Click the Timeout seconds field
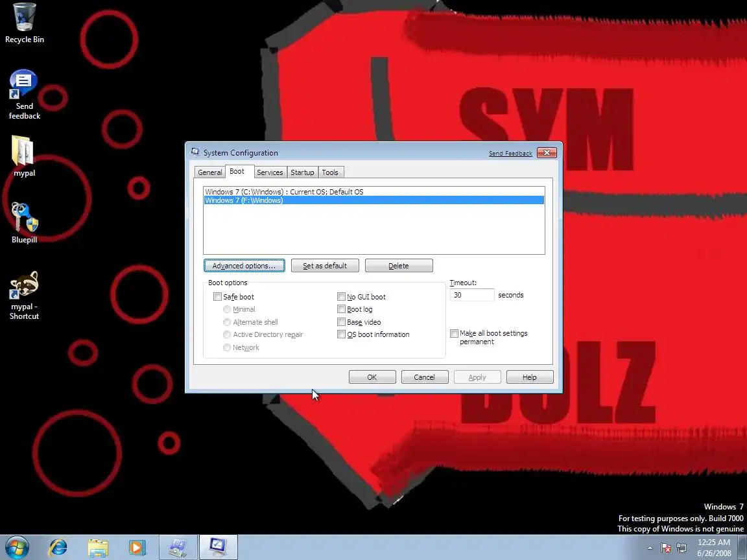Screen dimensions: 747x560 (471, 296)
